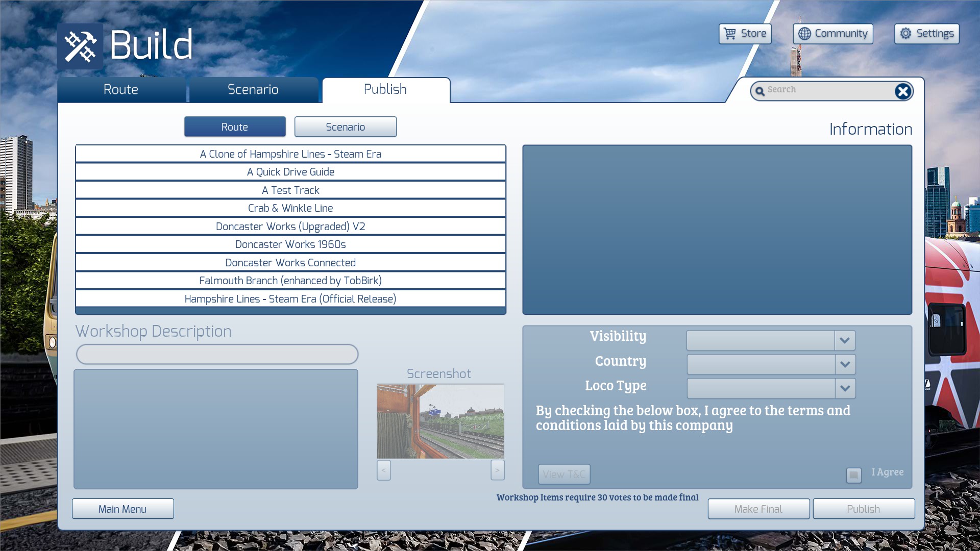Switch to the Route tab
The width and height of the screenshot is (980, 551).
121,90
